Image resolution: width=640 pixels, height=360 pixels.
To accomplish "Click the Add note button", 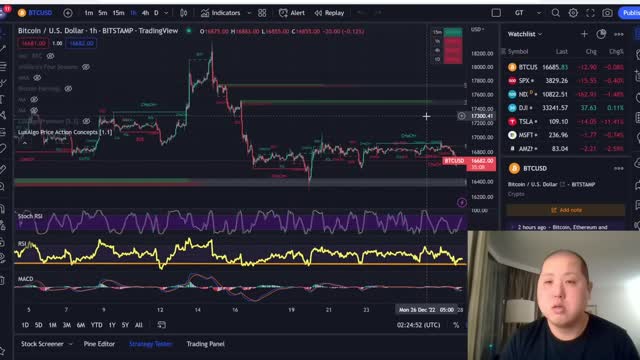I will (x=566, y=210).
